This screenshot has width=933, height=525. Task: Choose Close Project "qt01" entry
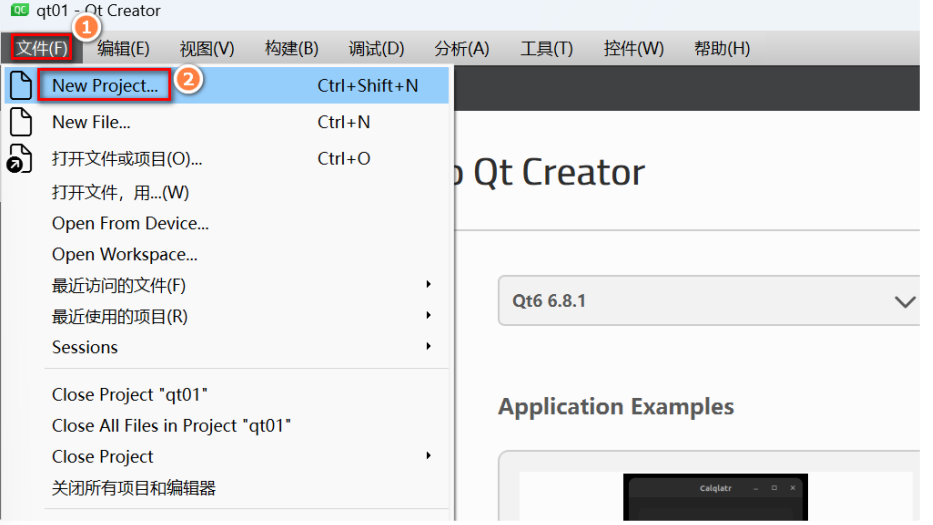[227, 395]
